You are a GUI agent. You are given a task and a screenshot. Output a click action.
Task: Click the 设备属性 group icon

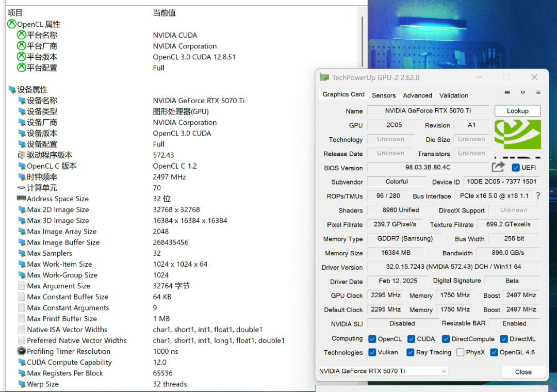12,90
